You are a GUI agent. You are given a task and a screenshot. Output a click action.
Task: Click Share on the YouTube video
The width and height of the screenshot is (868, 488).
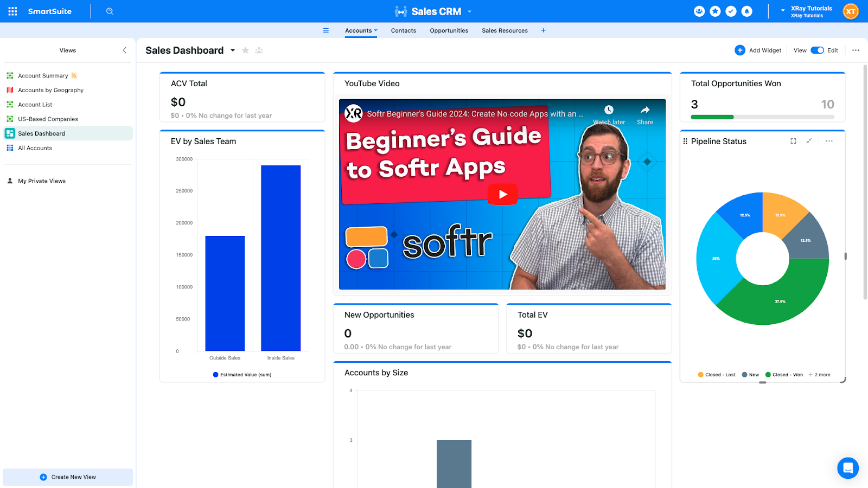[645, 115]
